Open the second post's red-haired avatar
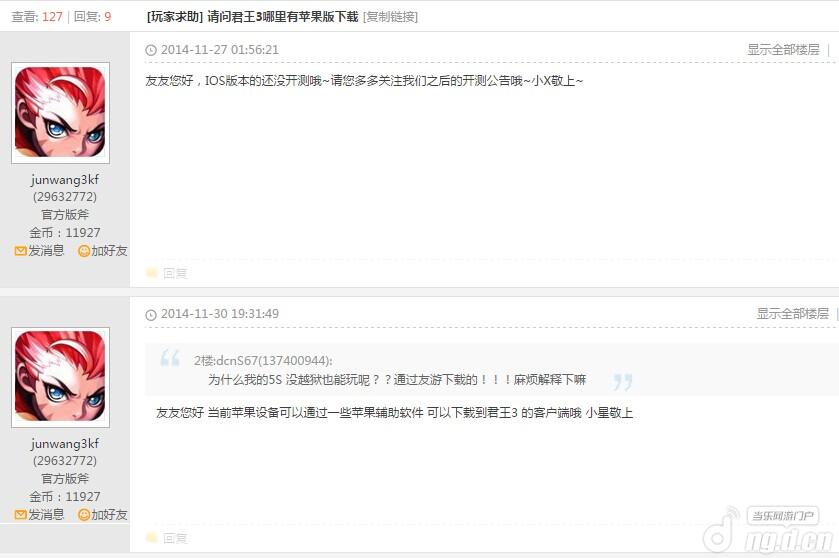Image resolution: width=839 pixels, height=558 pixels. pos(60,377)
